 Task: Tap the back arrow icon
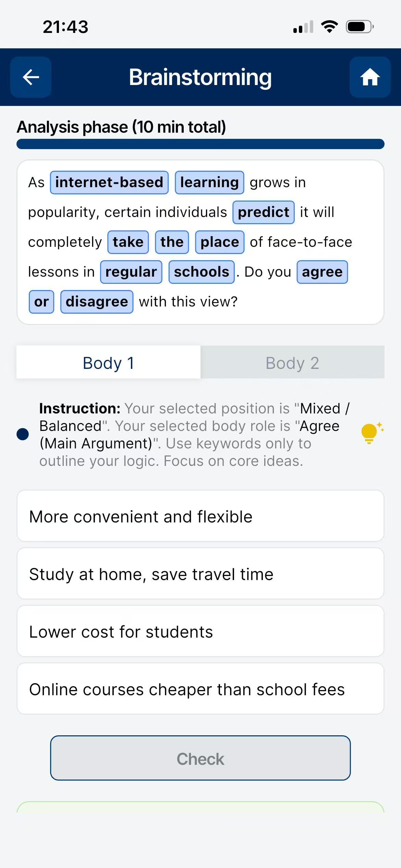tap(31, 77)
